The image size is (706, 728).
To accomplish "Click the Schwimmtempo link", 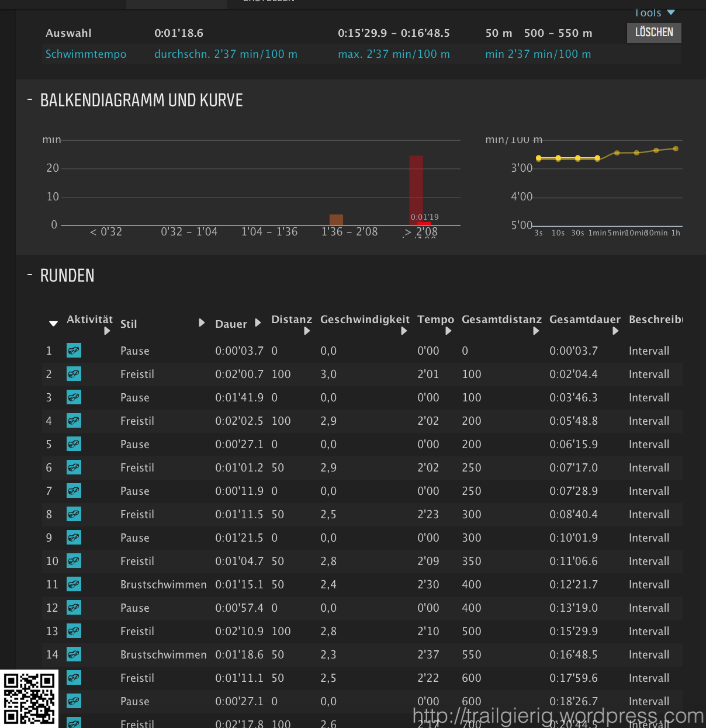I will tap(86, 54).
